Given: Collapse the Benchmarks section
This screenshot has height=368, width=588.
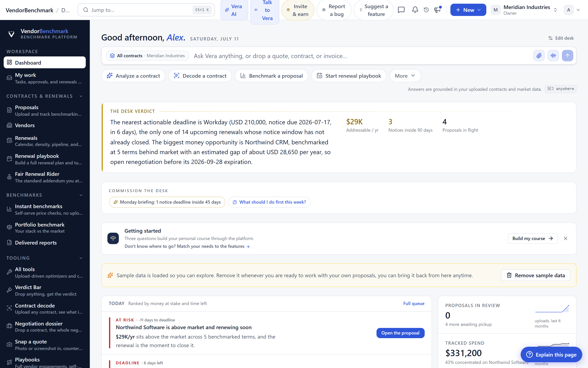Looking at the screenshot, I should tap(81, 195).
